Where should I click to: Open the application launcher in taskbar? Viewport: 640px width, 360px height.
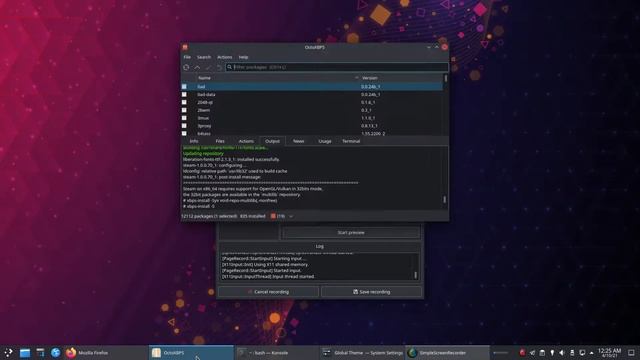pyautogui.click(x=8, y=353)
